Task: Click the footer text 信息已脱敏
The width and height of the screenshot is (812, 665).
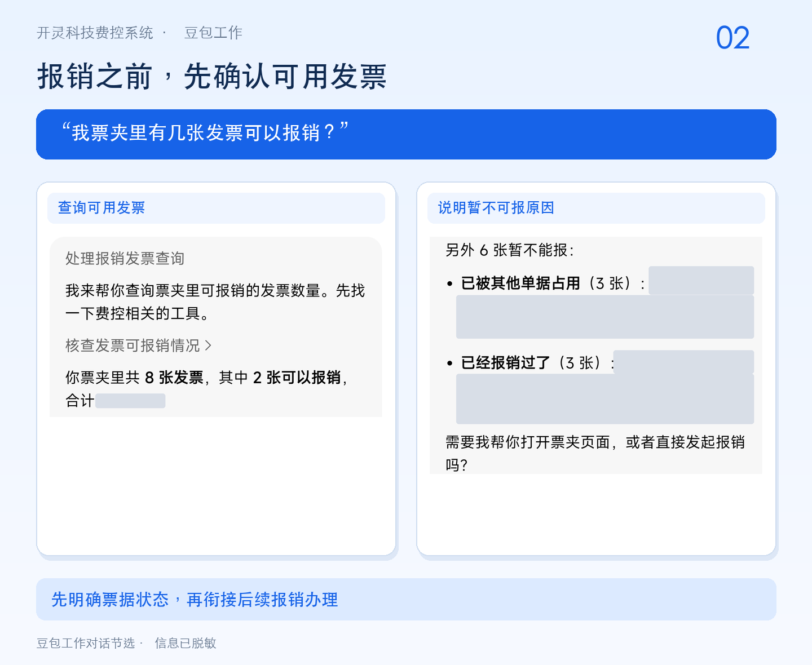Action: [x=186, y=643]
